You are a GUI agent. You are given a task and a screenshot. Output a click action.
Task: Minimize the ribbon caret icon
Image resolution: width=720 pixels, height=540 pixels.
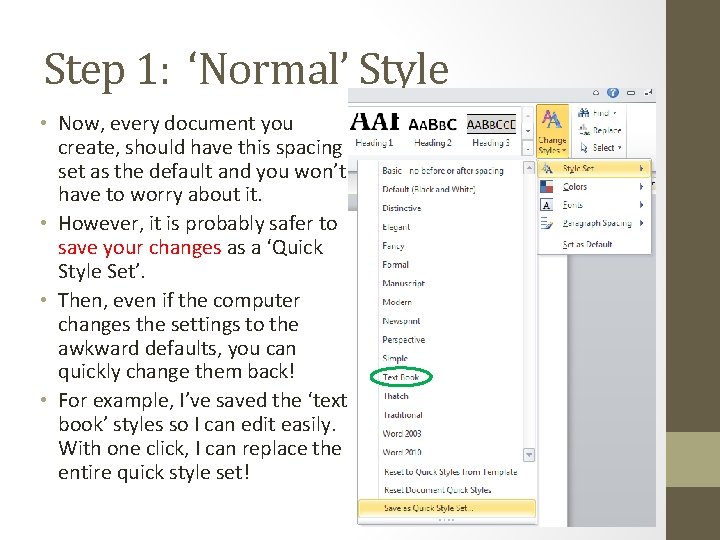click(x=596, y=93)
